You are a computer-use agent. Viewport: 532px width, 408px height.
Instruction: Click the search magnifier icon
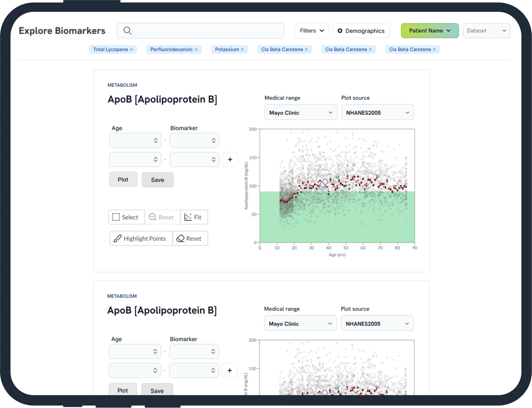(x=127, y=31)
